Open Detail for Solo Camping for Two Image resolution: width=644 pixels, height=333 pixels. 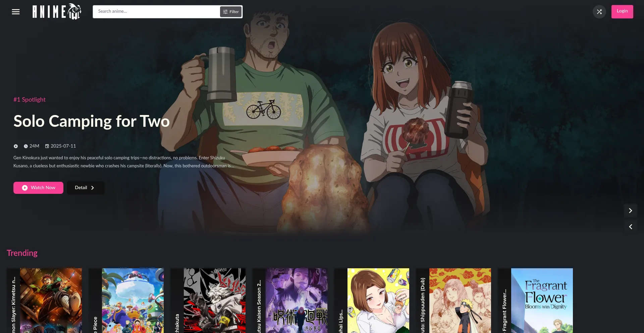(x=85, y=188)
